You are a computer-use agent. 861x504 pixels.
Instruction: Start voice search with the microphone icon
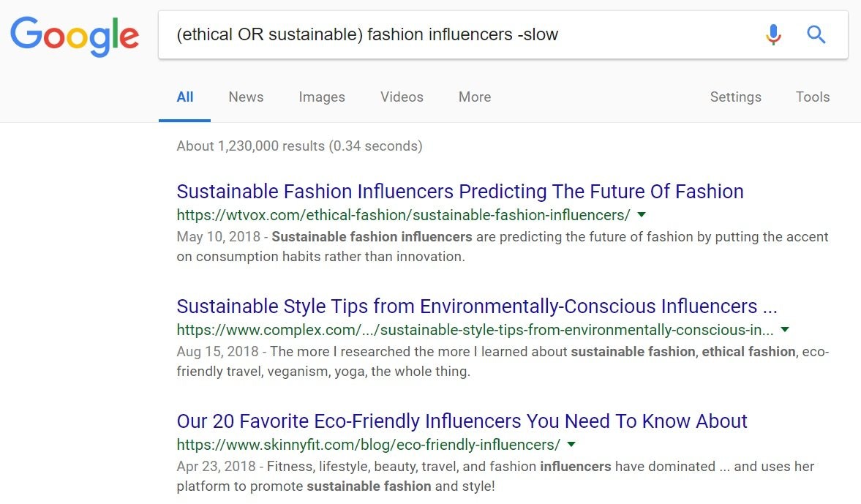(x=773, y=34)
